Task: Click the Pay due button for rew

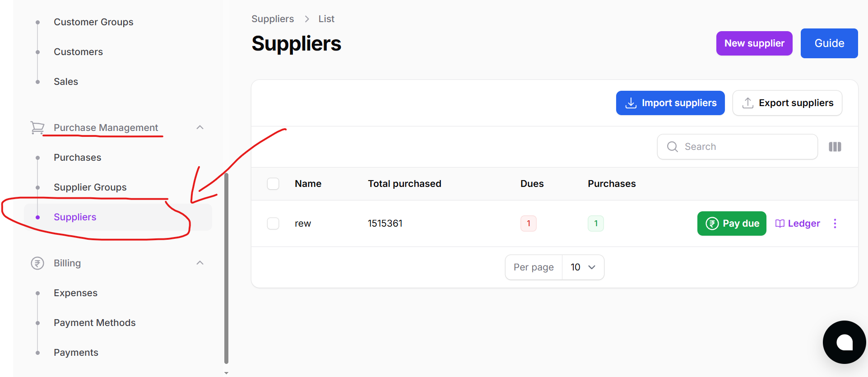Action: (x=731, y=223)
